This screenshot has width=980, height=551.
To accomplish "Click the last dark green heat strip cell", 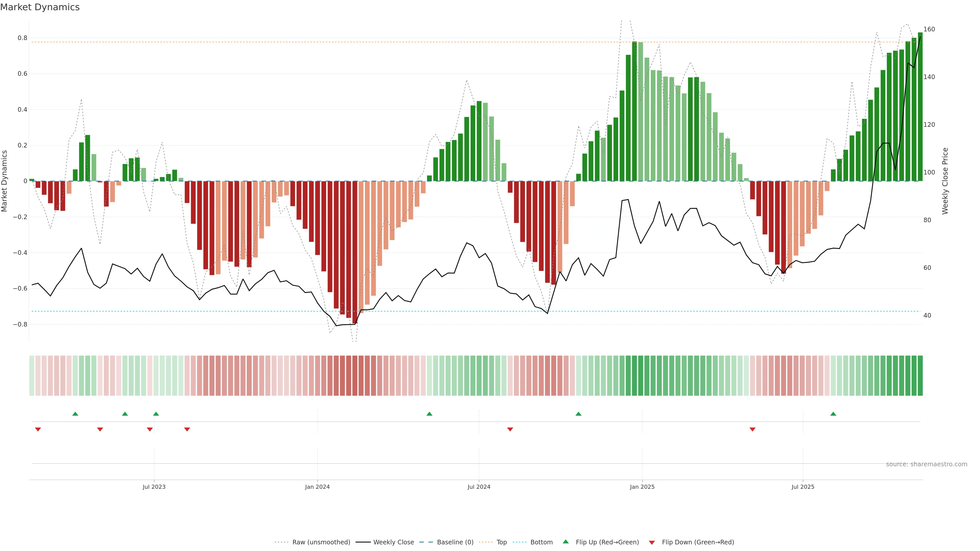I will (x=920, y=376).
